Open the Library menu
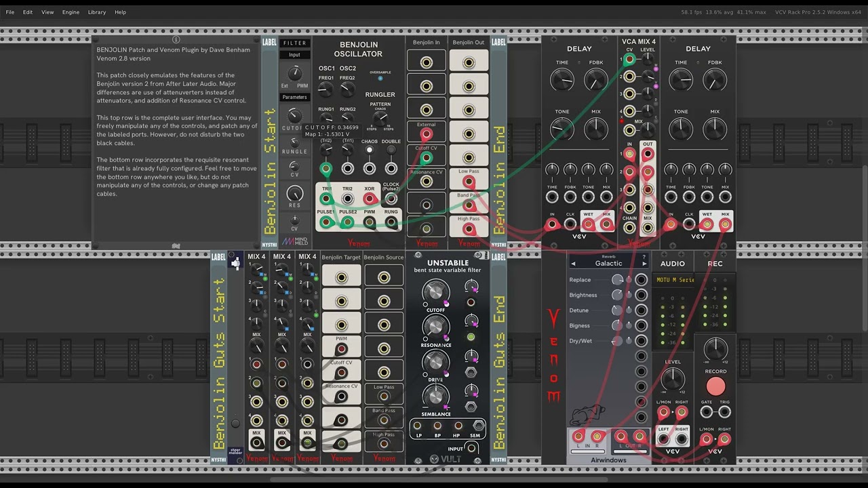The height and width of the screenshot is (488, 868). (97, 12)
